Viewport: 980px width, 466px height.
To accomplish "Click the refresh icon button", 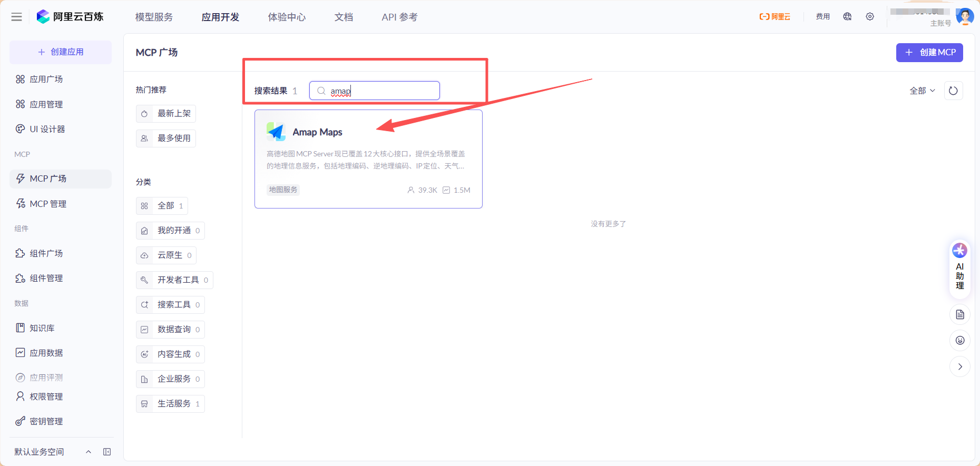I will (x=953, y=91).
